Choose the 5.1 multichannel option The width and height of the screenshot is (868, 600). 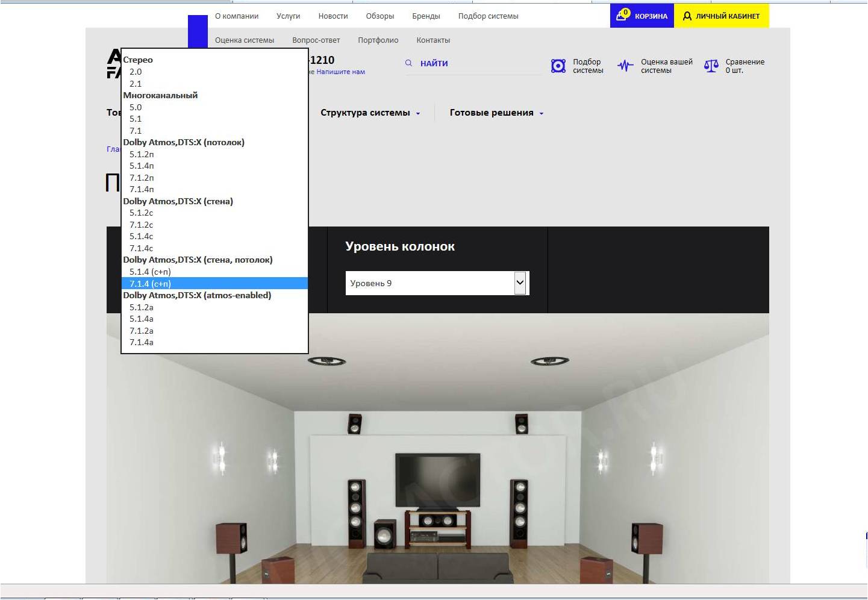point(214,119)
